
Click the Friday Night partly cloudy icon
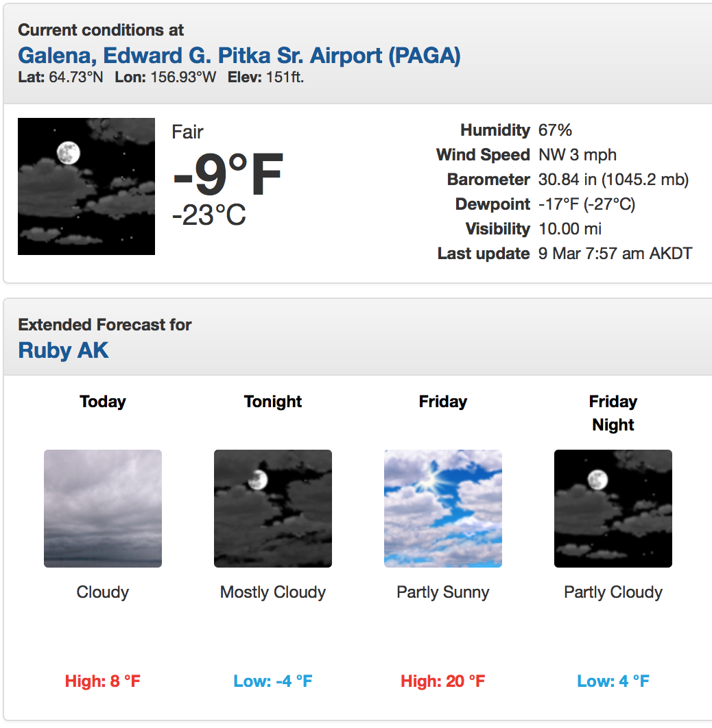tap(613, 509)
